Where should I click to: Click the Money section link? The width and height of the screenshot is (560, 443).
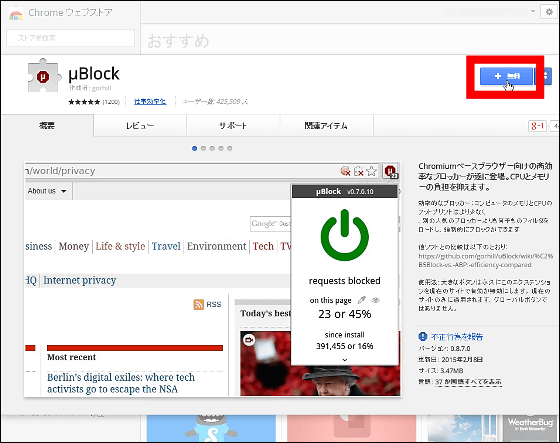point(74,246)
